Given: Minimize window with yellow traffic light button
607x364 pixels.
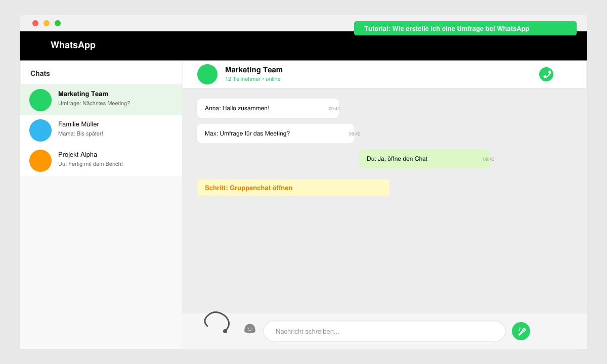Looking at the screenshot, I should (47, 23).
